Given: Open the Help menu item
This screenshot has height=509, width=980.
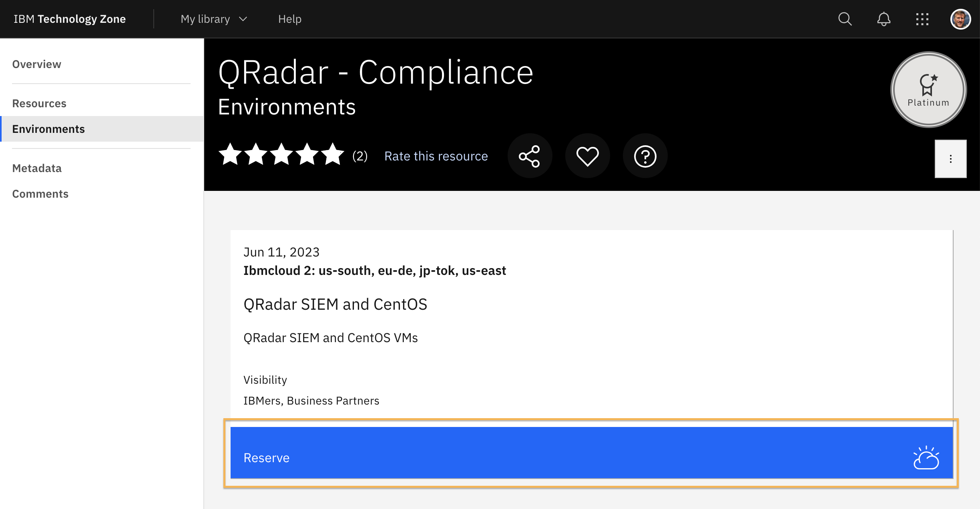Looking at the screenshot, I should [x=289, y=19].
